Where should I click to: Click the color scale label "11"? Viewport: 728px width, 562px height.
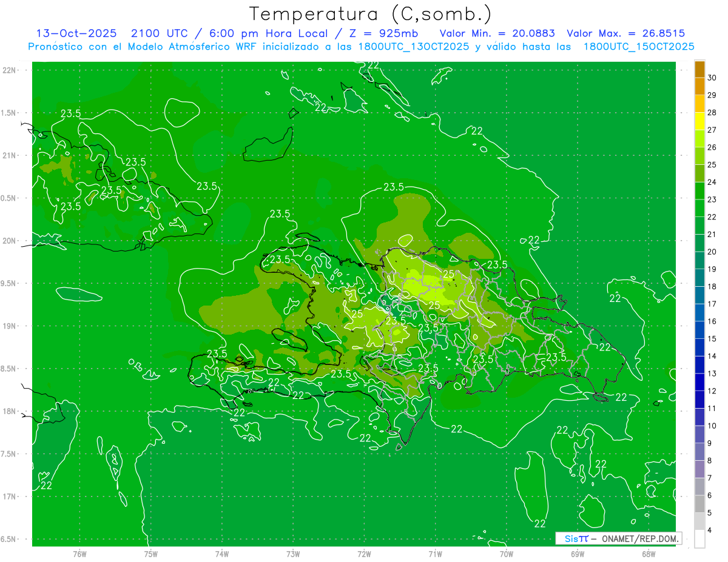click(712, 408)
